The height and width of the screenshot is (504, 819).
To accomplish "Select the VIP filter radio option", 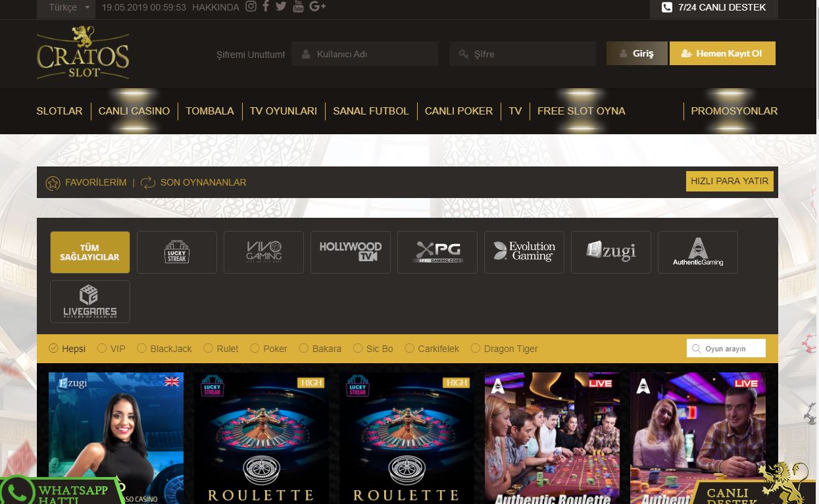I will (111, 349).
